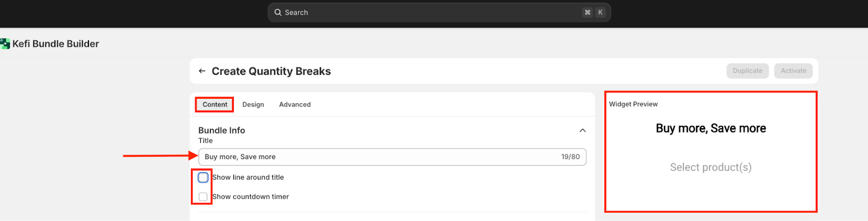Click the K shortcut key badge
Screen dimensions: 868x221
point(601,12)
